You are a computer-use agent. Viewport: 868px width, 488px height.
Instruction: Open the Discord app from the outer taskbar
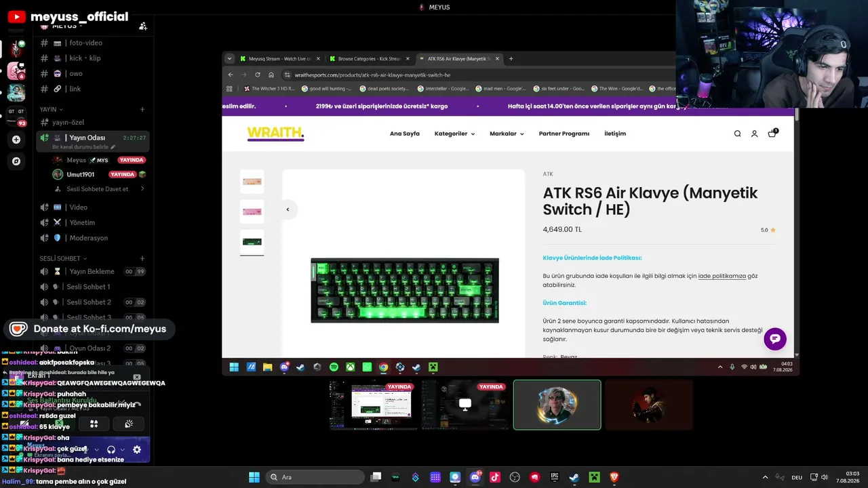475,477
